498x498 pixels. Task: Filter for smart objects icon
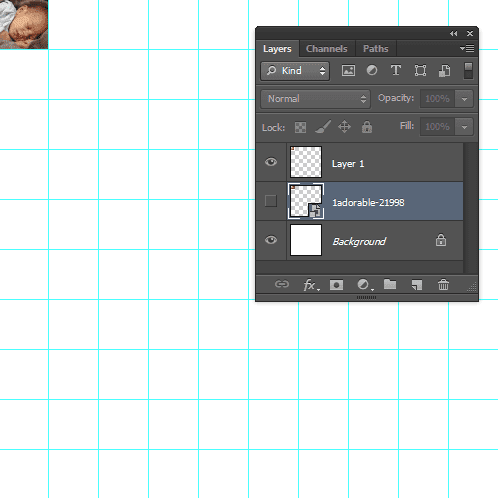444,71
